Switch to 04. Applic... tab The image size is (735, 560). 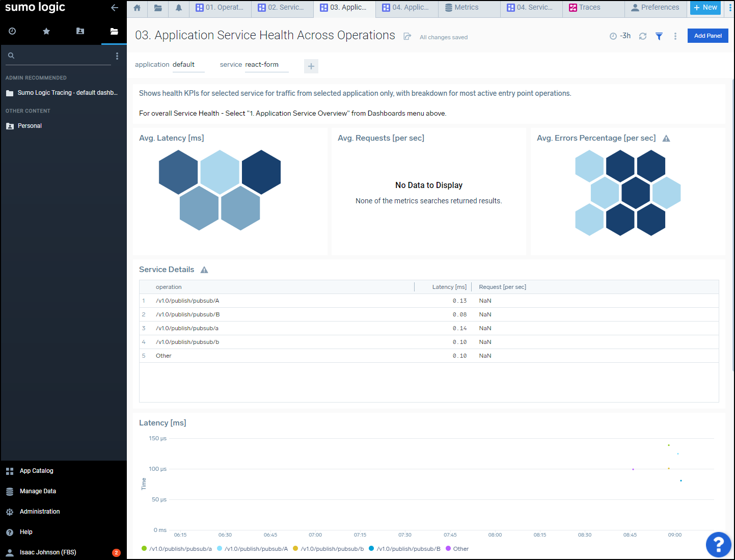pyautogui.click(x=406, y=8)
